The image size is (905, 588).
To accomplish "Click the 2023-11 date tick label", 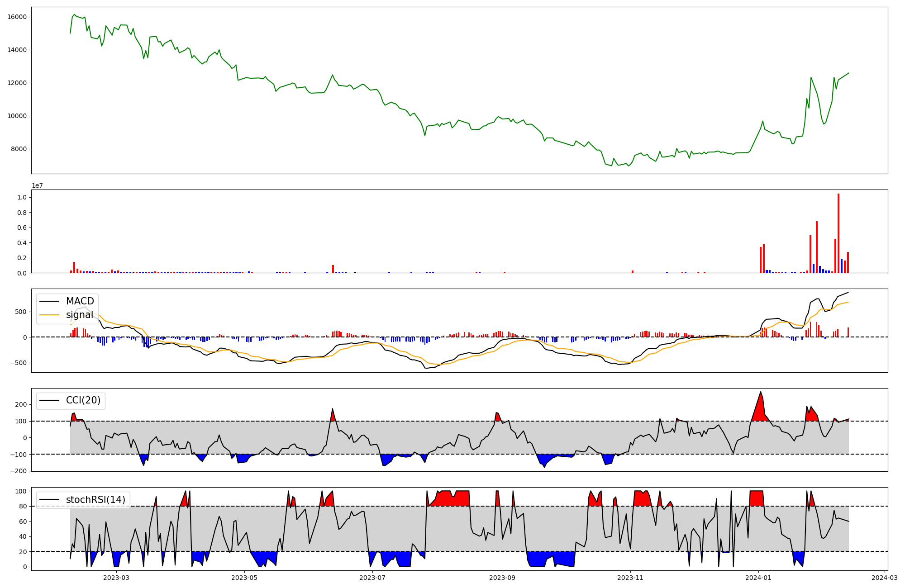I will [x=630, y=578].
